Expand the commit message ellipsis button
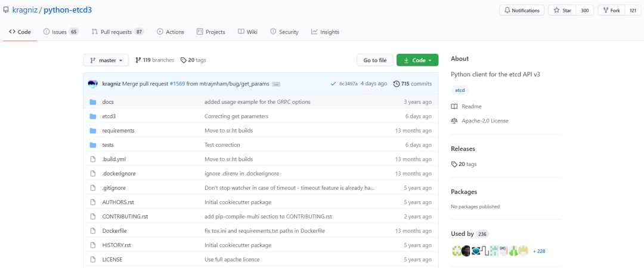 pyautogui.click(x=276, y=84)
